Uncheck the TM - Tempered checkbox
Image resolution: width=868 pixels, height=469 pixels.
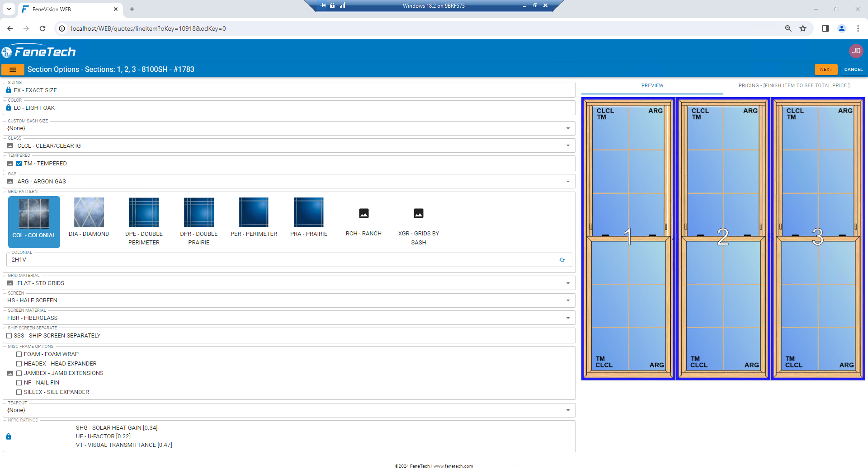pos(19,163)
